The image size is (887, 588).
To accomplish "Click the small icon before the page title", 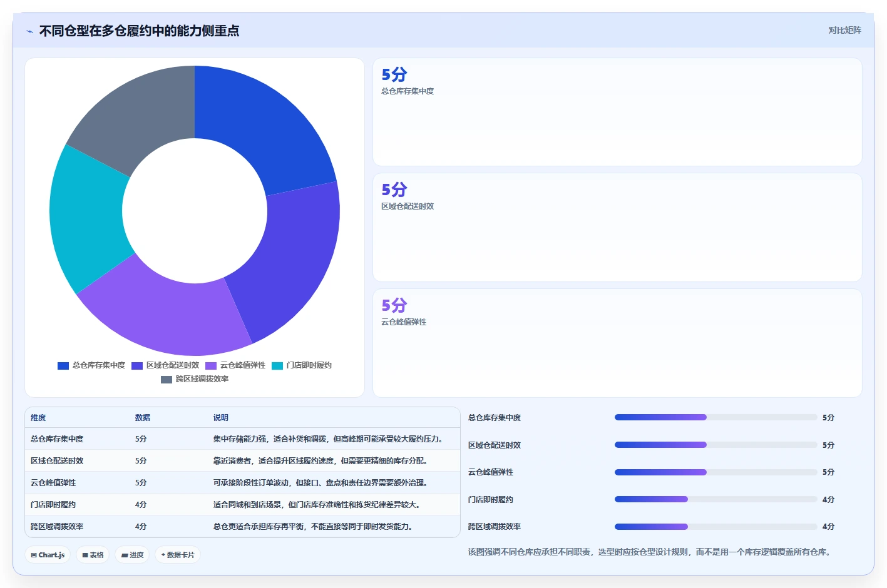I will pos(29,31).
